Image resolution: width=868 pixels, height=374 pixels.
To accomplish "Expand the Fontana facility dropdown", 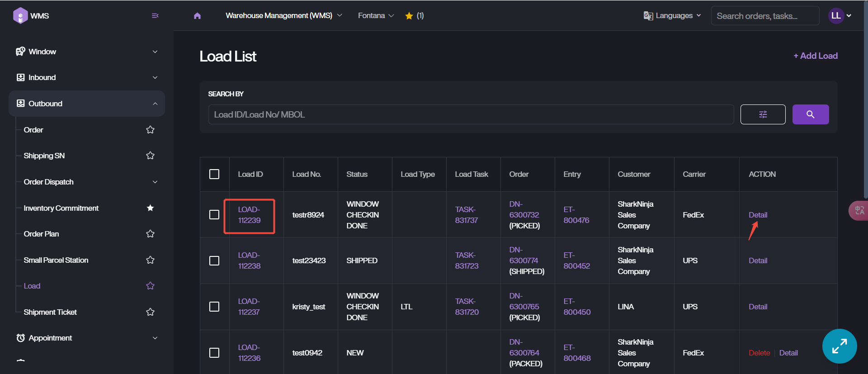I will (x=376, y=16).
